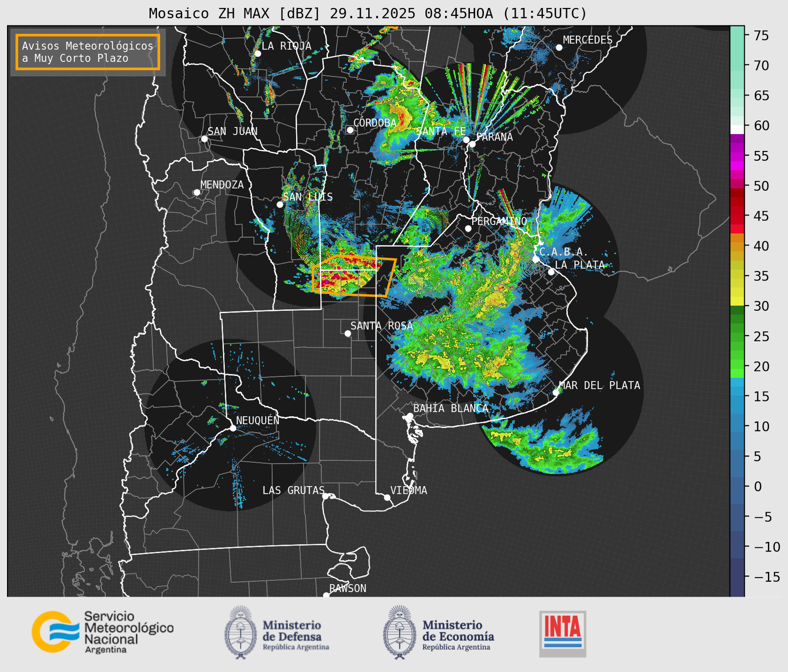Screen dimensions: 788x672
Task: Click the MAR DEL PLATA city label
Action: coord(599,385)
